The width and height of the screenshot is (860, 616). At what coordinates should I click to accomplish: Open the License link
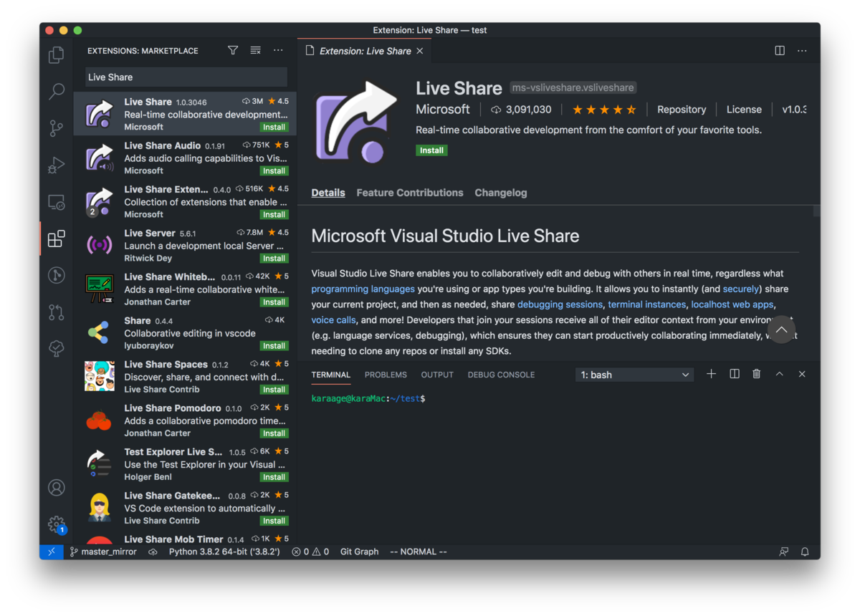coord(744,110)
